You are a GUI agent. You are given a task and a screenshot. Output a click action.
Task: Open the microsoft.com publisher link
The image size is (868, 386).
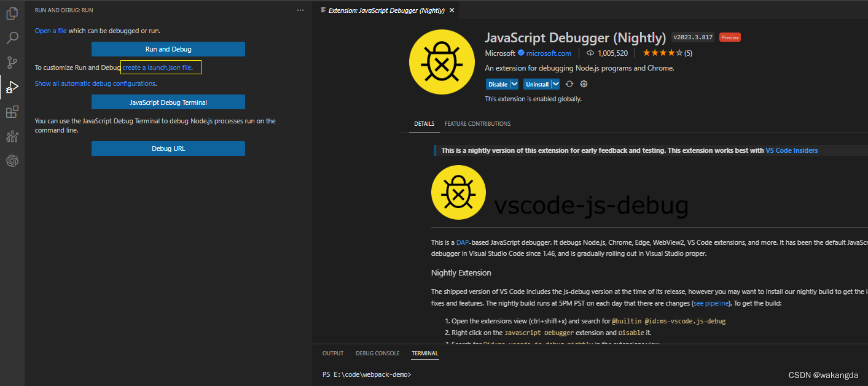549,53
